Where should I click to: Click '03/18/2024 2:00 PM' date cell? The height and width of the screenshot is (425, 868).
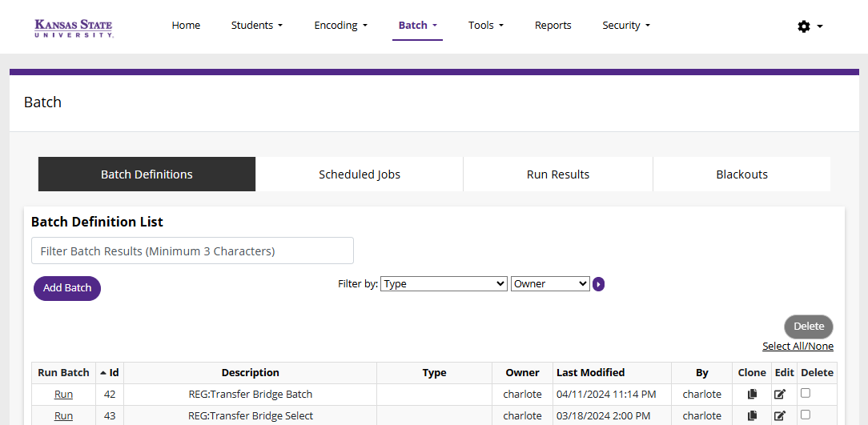604,415
